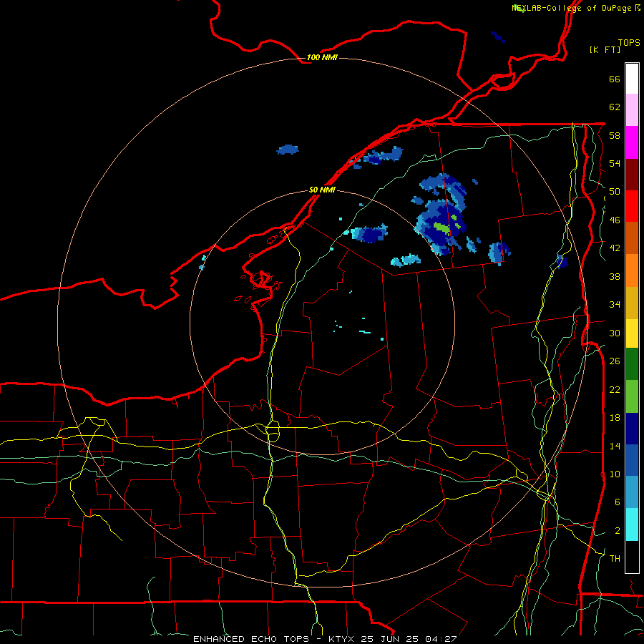The height and width of the screenshot is (644, 644).
Task: Click the bright orange legend swatch
Action: point(632,270)
